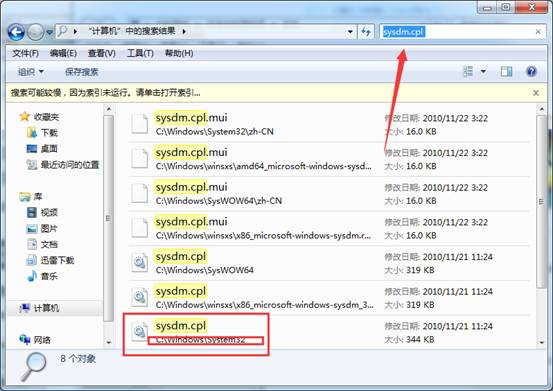Click the results list scrollbar thumb
553x391 pixels.
coord(542,202)
